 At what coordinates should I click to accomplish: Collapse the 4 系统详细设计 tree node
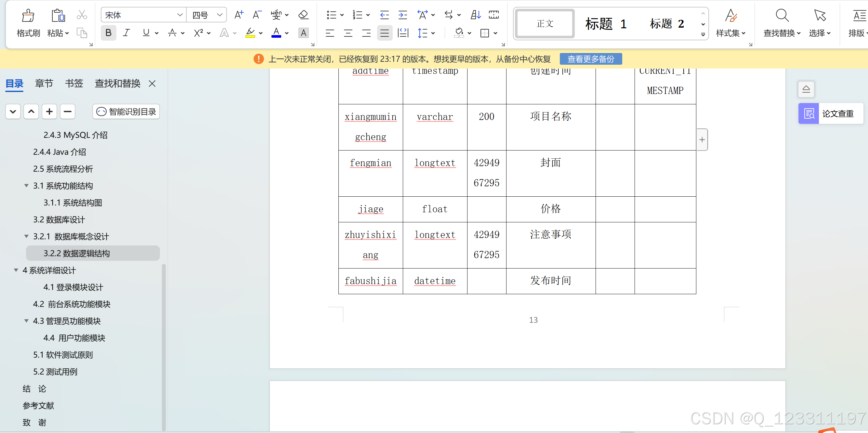tap(16, 270)
